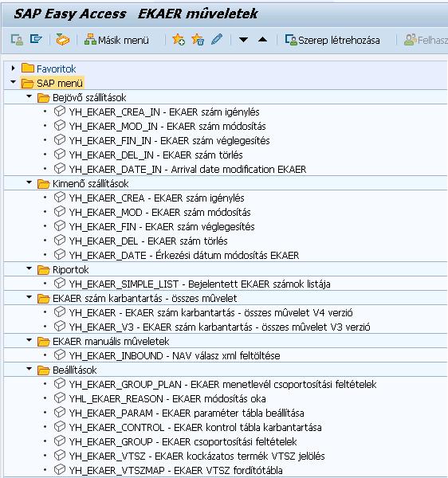Click cube icon of YH_EKAER_GROUP_PLAN
448x478 pixels.
pos(60,383)
